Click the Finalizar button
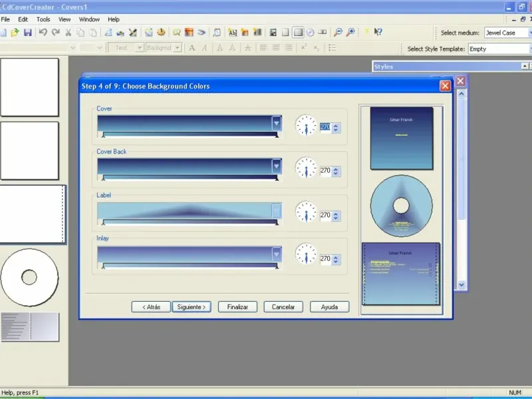The image size is (532, 399). pyautogui.click(x=237, y=307)
